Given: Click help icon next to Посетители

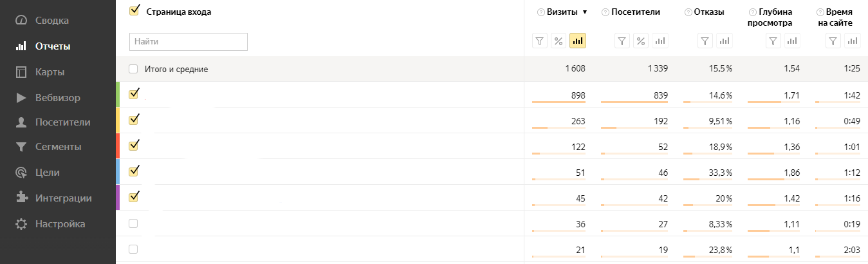Looking at the screenshot, I should (x=605, y=12).
